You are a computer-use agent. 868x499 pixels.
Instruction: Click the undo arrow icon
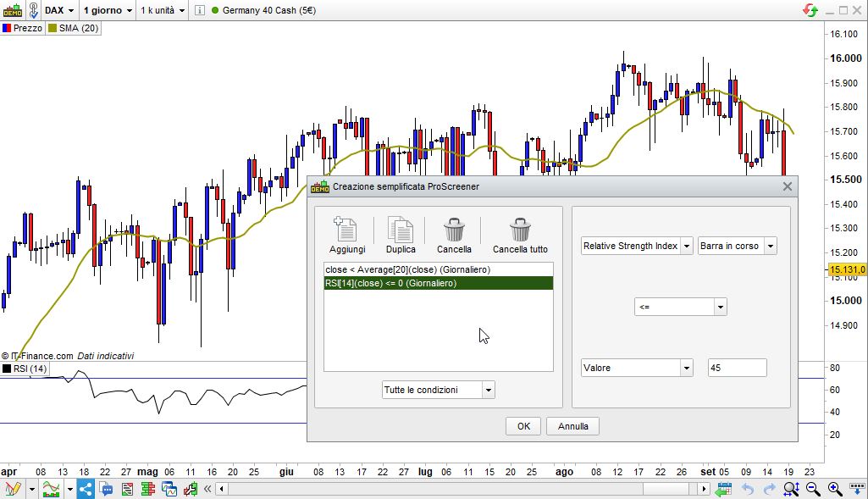click(747, 489)
